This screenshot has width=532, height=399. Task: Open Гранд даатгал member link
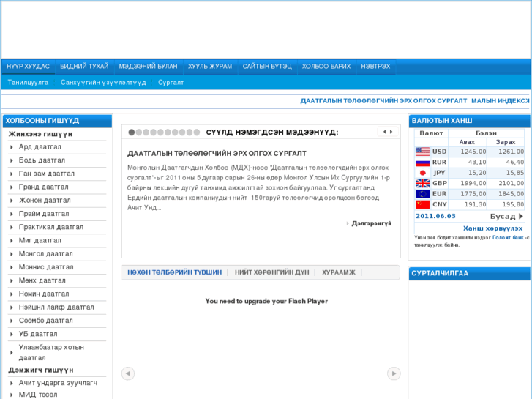click(x=43, y=187)
